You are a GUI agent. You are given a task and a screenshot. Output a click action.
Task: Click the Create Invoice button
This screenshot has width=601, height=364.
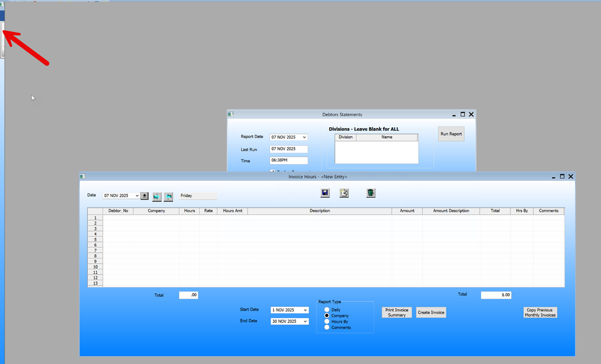pos(431,312)
